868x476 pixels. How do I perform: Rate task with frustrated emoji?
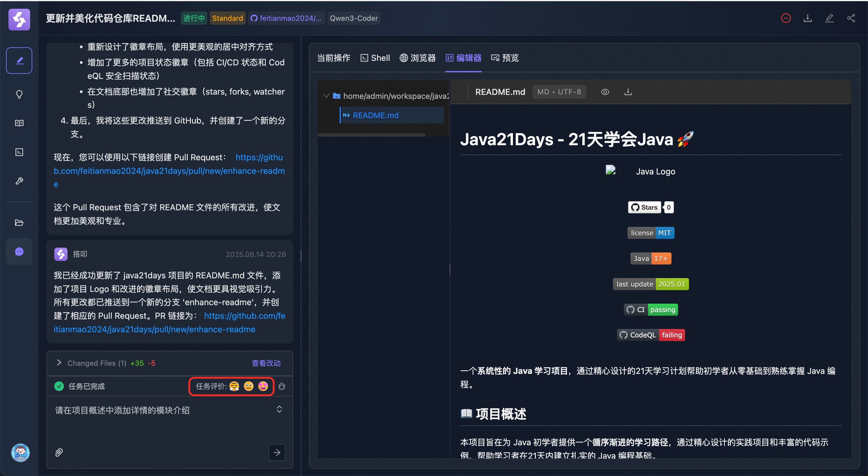pos(234,386)
